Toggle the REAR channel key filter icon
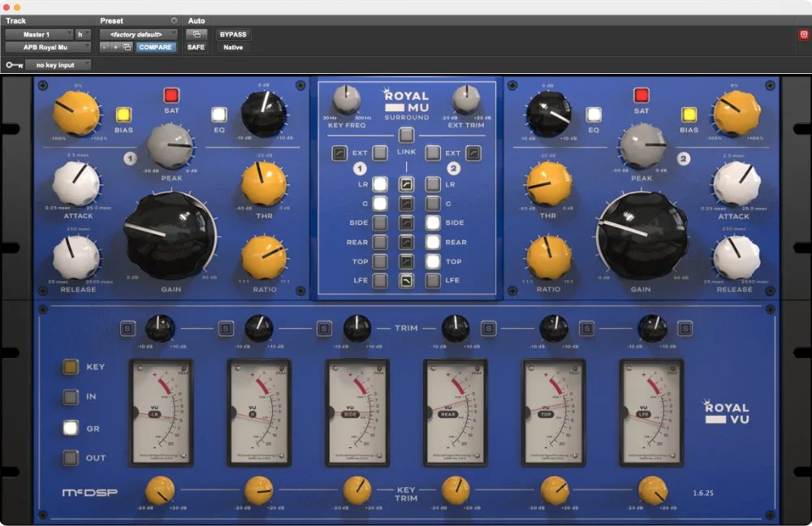The image size is (812, 526). (x=406, y=242)
